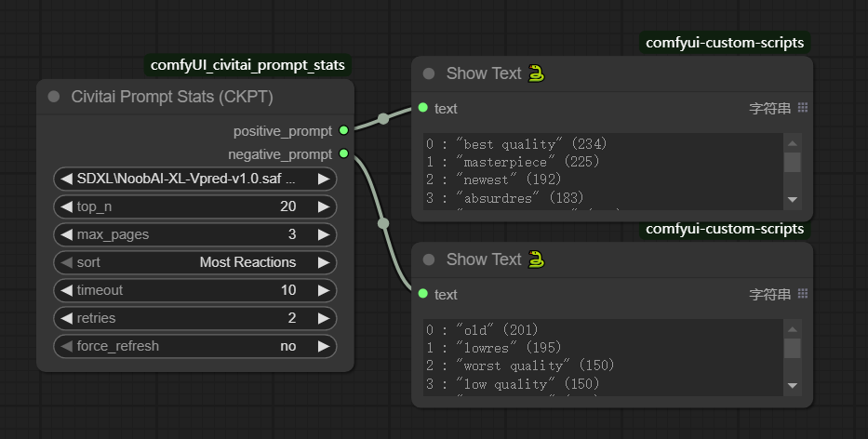Click the "newest" (192) line
Viewport: 868px width, 439px height.
[x=494, y=180]
